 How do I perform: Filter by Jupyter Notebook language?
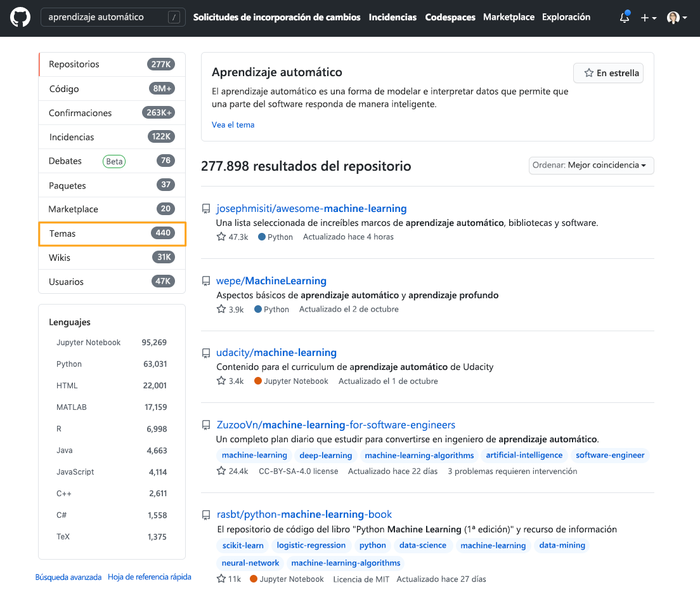pos(112,343)
